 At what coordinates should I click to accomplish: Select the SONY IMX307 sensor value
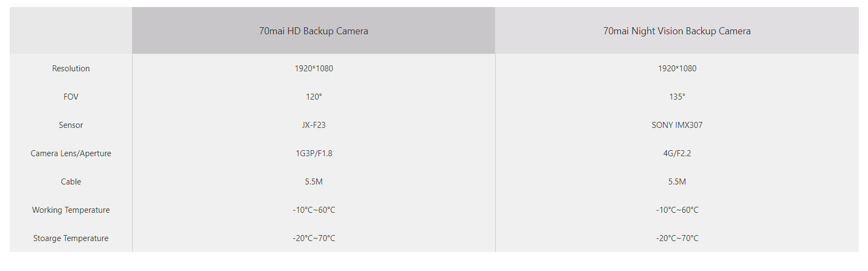pyautogui.click(x=677, y=125)
